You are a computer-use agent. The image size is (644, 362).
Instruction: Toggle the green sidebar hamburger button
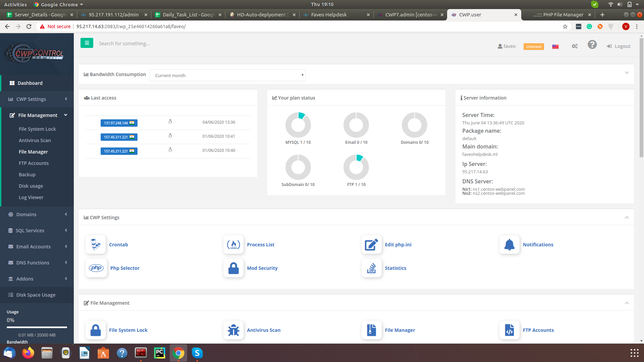(x=87, y=43)
